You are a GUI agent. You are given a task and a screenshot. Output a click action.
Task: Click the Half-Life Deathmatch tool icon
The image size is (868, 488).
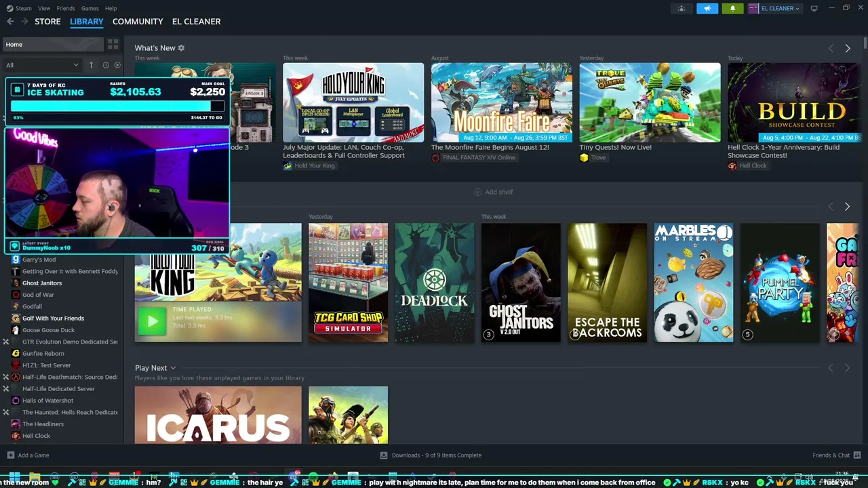tap(16, 377)
